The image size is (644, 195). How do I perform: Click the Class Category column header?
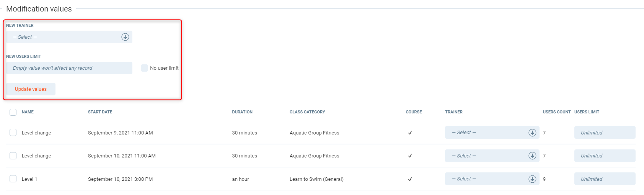[307, 112]
